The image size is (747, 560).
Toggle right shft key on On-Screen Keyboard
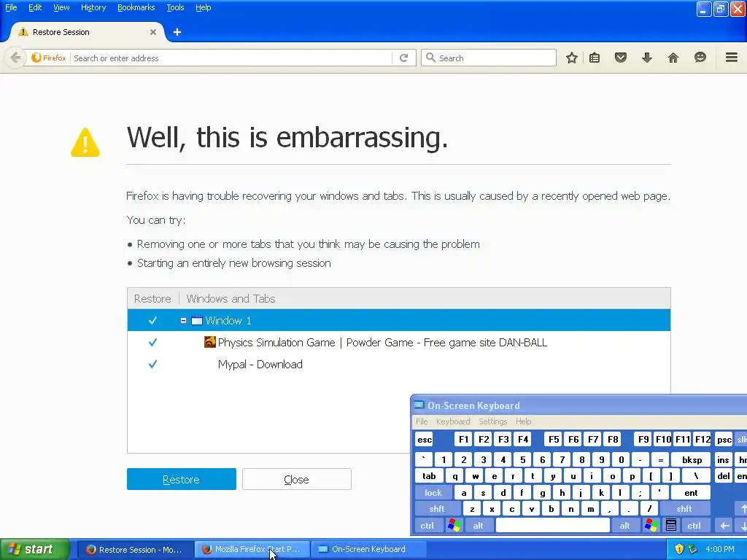pos(684,508)
